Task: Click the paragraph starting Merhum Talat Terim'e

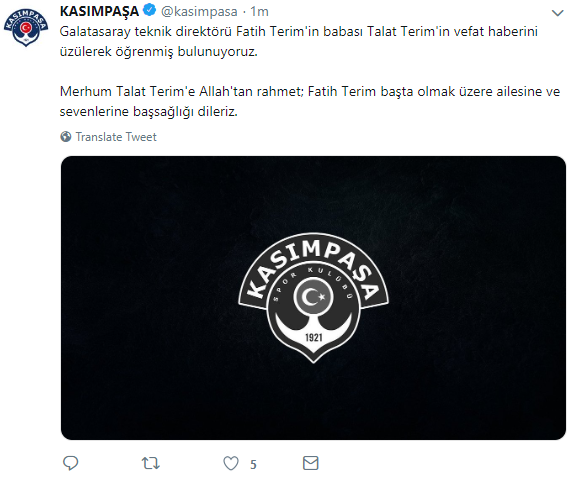Action: (310, 101)
